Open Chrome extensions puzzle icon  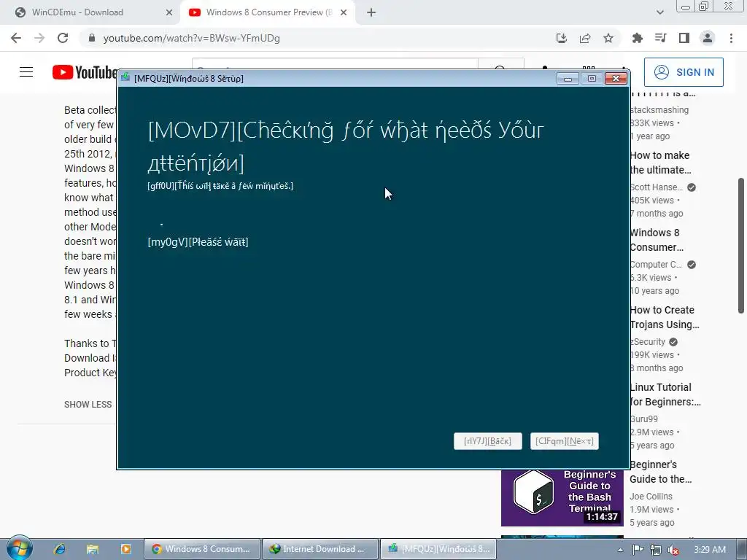click(637, 38)
